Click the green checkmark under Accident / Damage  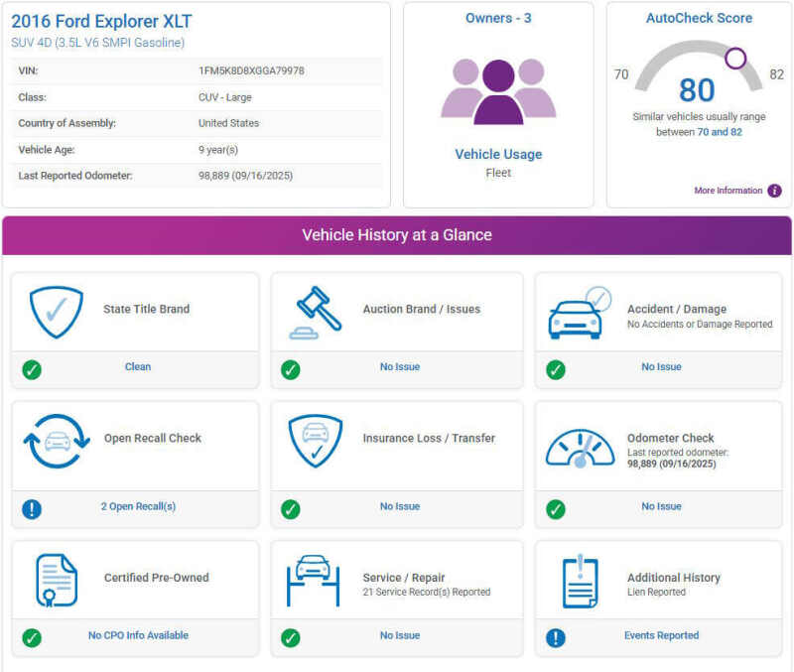[556, 370]
